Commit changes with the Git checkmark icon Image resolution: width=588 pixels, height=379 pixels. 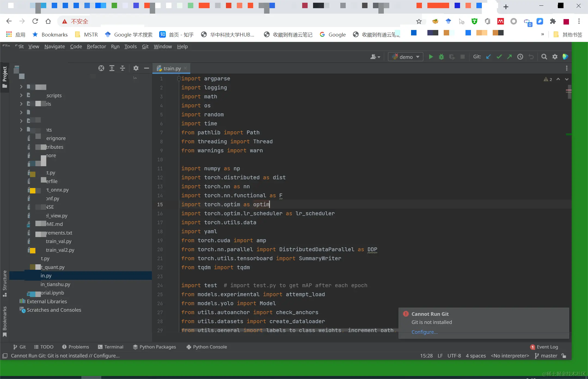click(499, 57)
